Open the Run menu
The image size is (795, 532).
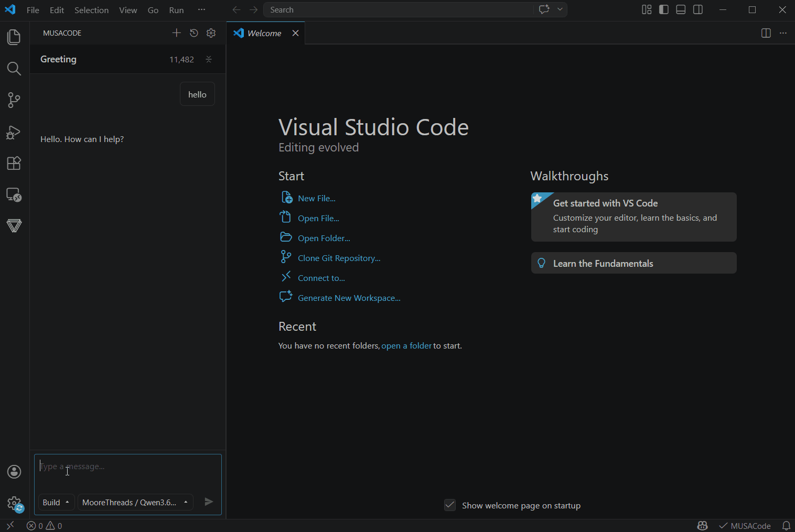[176, 10]
